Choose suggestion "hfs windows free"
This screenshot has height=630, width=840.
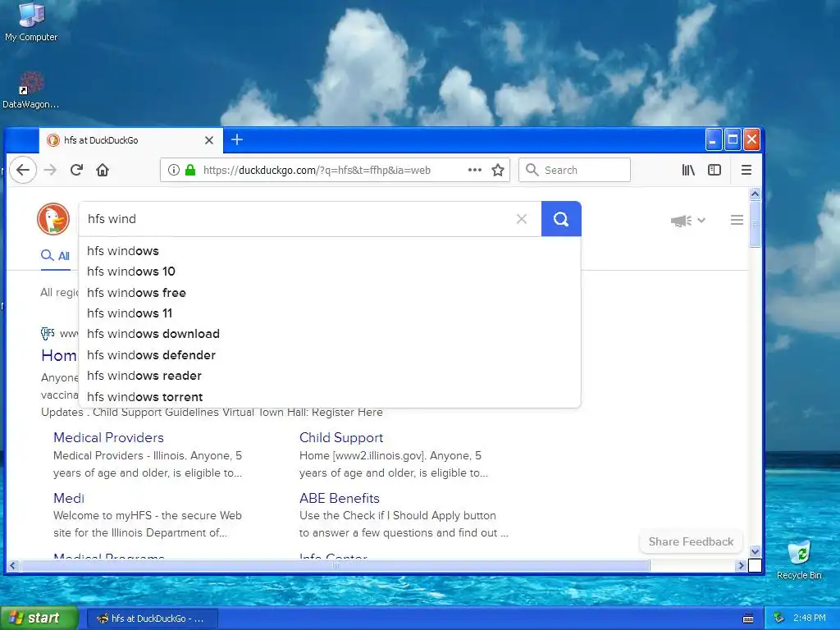330,293
